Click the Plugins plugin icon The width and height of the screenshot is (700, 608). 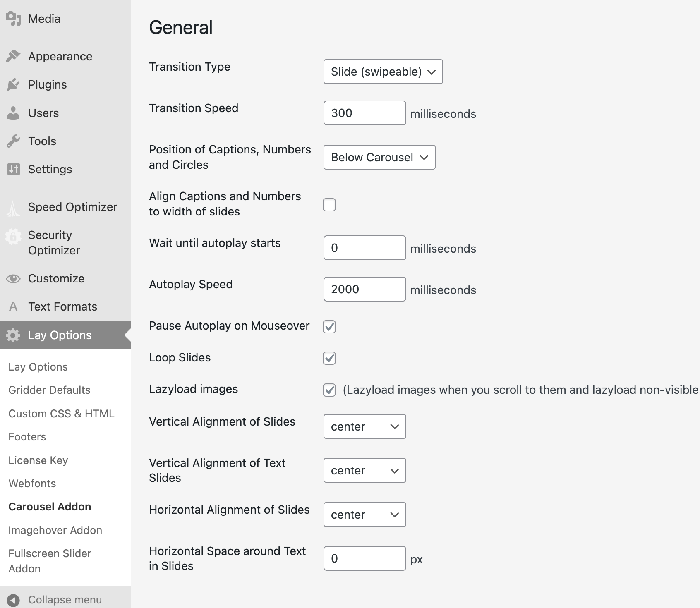pos(13,84)
